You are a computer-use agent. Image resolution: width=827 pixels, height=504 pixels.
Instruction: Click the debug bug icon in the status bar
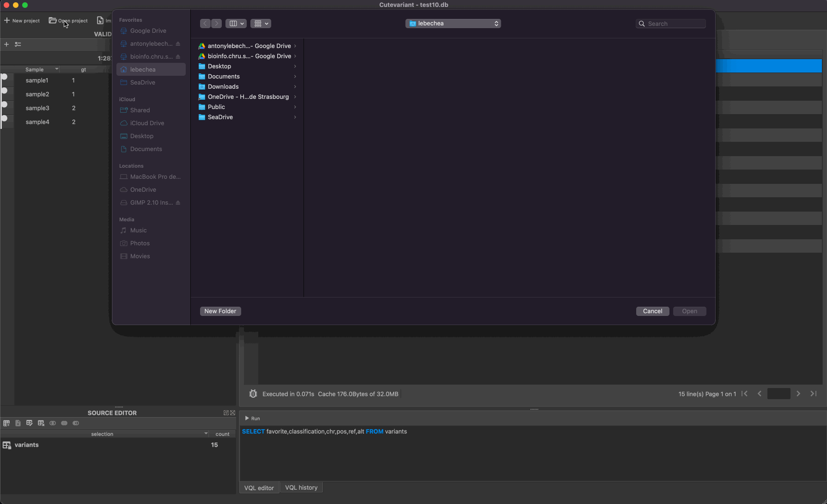coord(253,393)
